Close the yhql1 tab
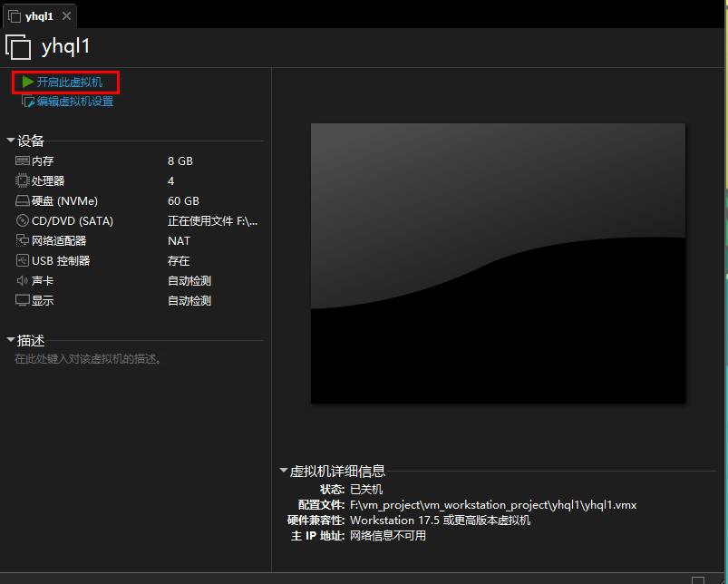The image size is (728, 584). [x=66, y=16]
